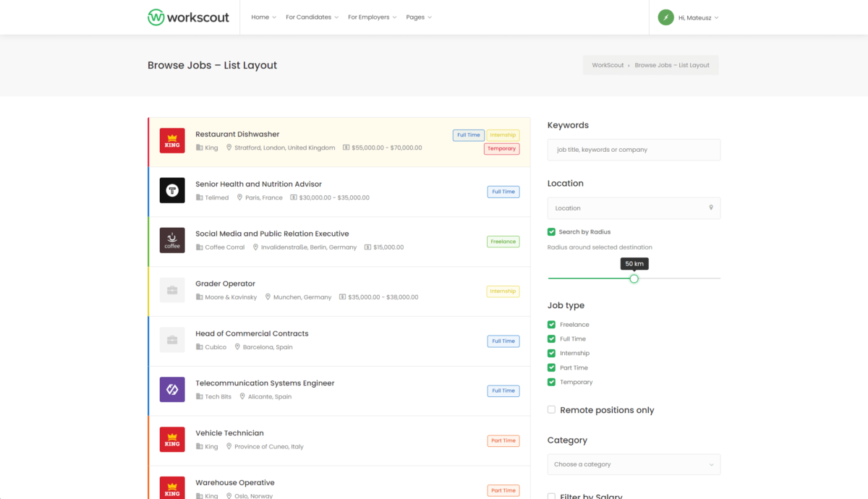
Task: Click WorkScout breadcrumb link
Action: (x=608, y=65)
